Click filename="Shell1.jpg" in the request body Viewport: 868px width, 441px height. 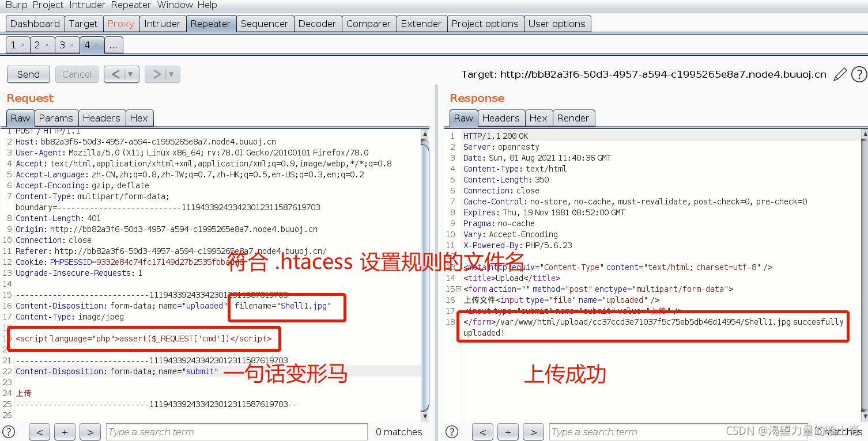click(x=282, y=306)
